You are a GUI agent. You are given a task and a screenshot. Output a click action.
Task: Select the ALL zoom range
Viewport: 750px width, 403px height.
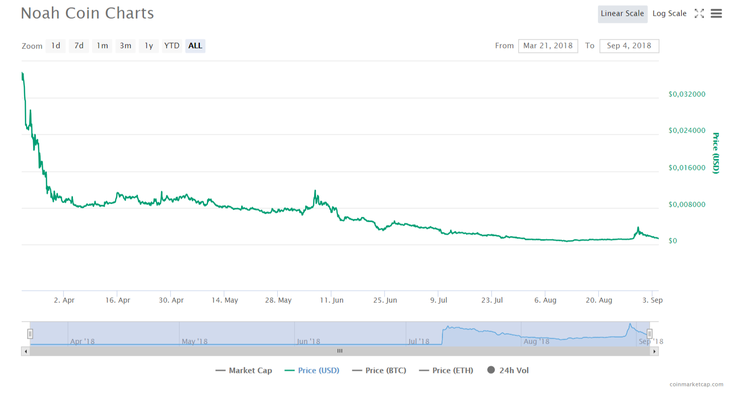[x=195, y=46]
